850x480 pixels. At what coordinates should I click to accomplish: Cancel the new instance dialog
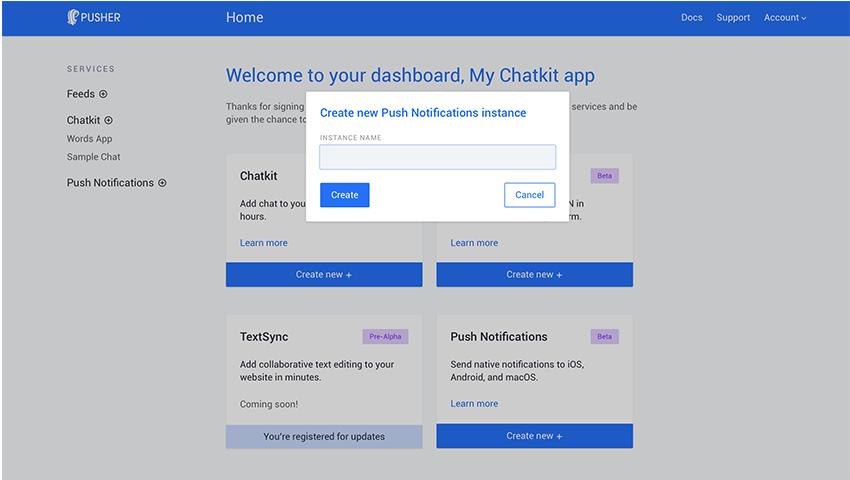[529, 195]
